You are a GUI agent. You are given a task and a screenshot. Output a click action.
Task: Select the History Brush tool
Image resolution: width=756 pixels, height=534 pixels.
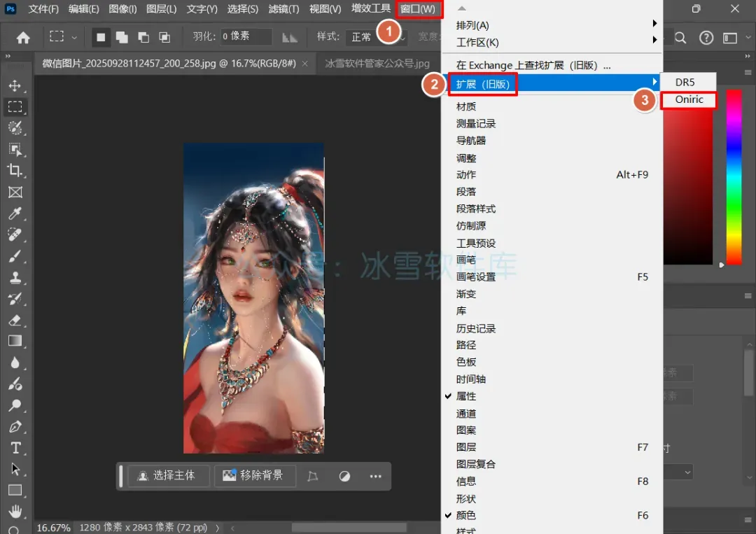(15, 299)
